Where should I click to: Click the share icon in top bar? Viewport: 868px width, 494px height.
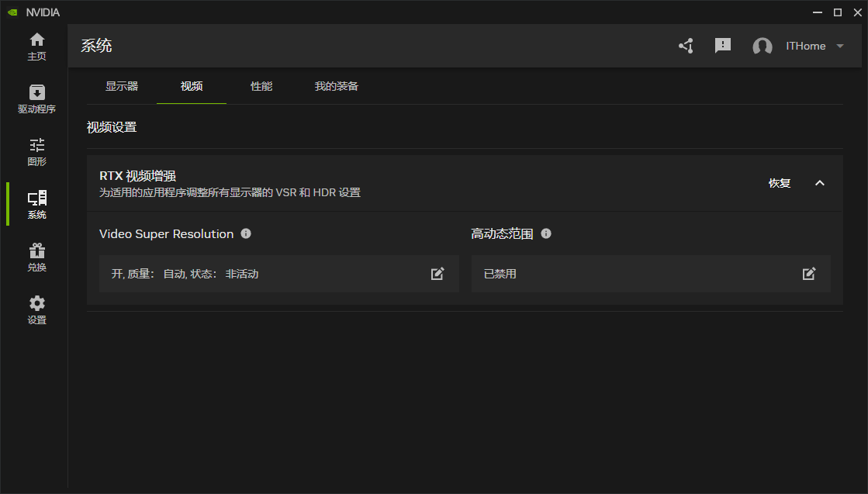pyautogui.click(x=686, y=46)
